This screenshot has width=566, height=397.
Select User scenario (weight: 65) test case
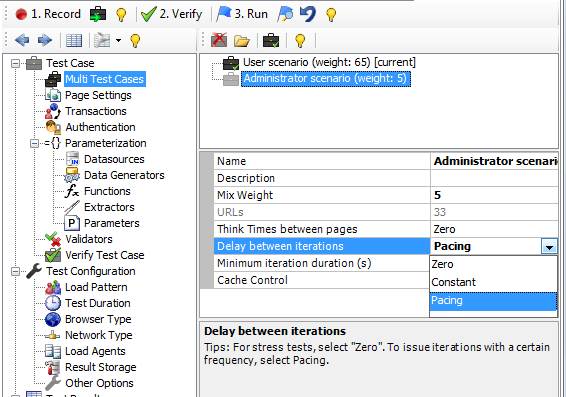[x=329, y=62]
